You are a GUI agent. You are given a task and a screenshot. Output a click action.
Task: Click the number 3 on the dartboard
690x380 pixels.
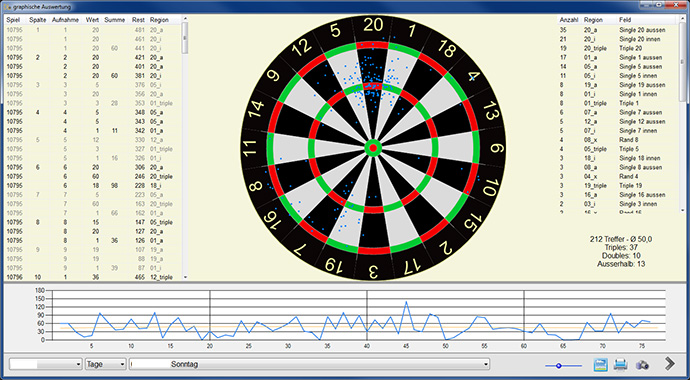(373, 271)
